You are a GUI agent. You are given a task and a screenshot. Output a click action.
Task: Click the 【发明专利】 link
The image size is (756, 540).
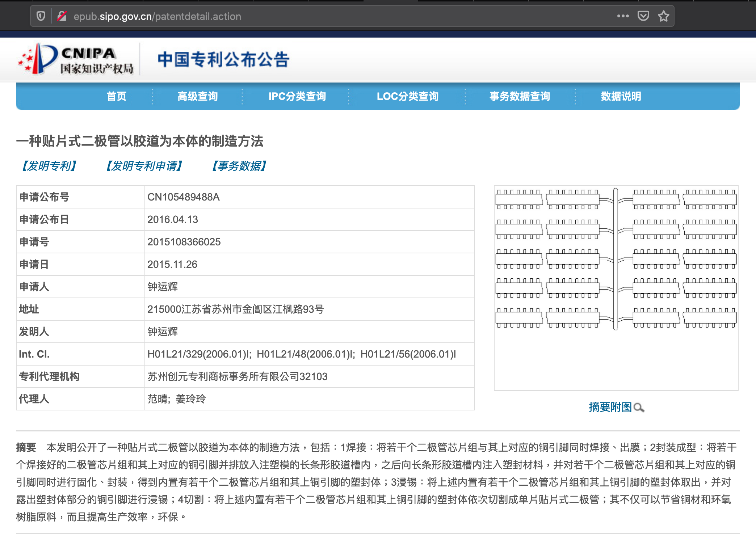click(49, 166)
